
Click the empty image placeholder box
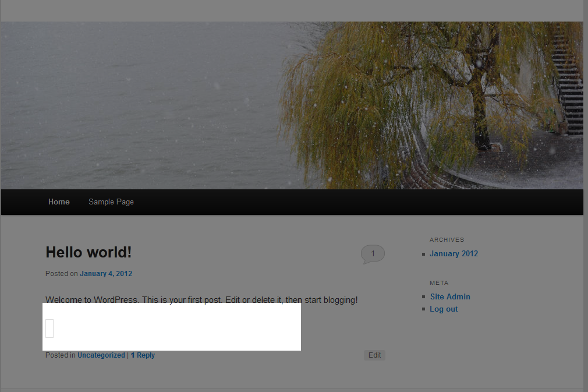point(49,329)
